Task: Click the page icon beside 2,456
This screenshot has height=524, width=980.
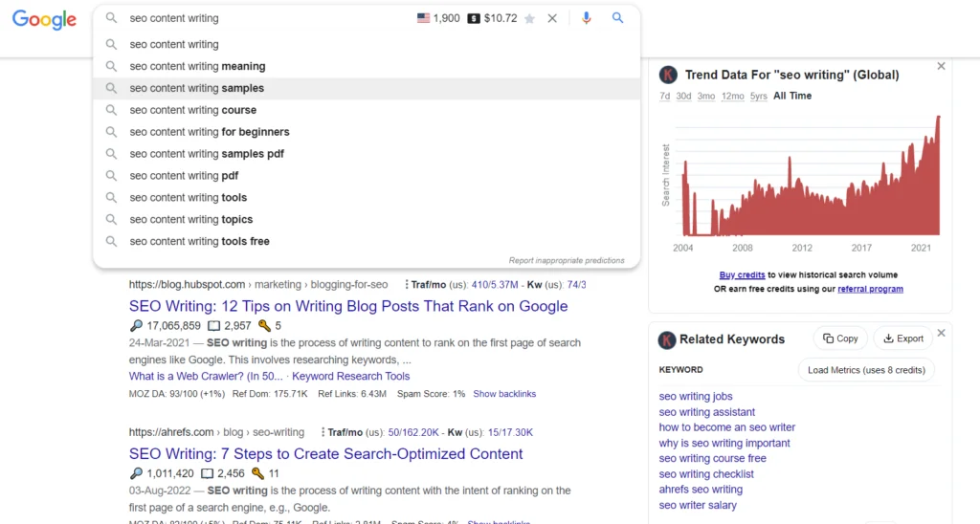Action: tap(207, 473)
